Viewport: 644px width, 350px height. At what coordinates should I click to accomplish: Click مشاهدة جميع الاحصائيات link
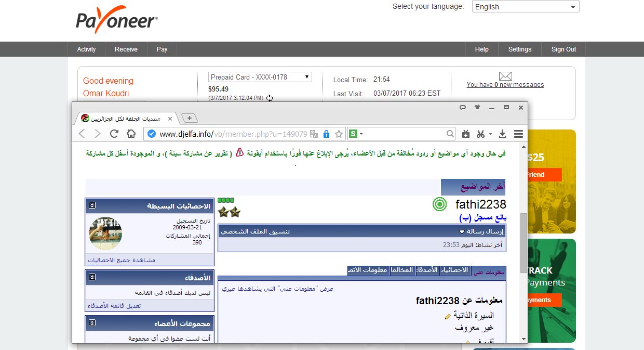click(x=122, y=260)
